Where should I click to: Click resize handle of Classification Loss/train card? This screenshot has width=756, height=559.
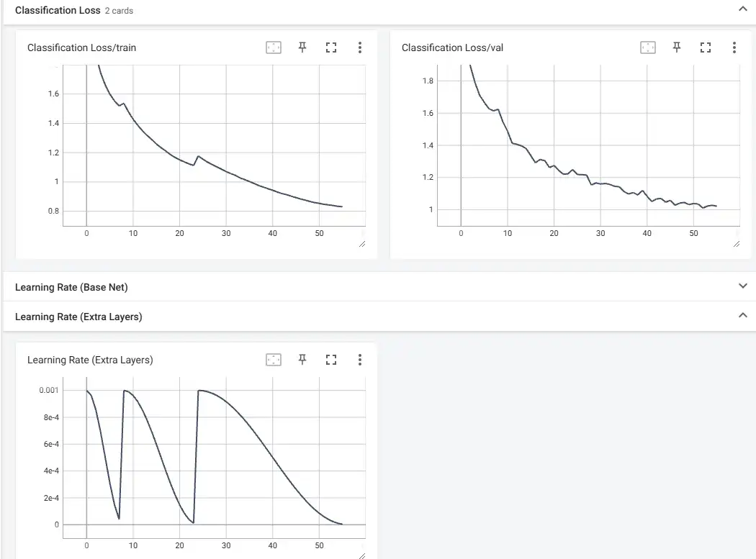click(x=362, y=245)
